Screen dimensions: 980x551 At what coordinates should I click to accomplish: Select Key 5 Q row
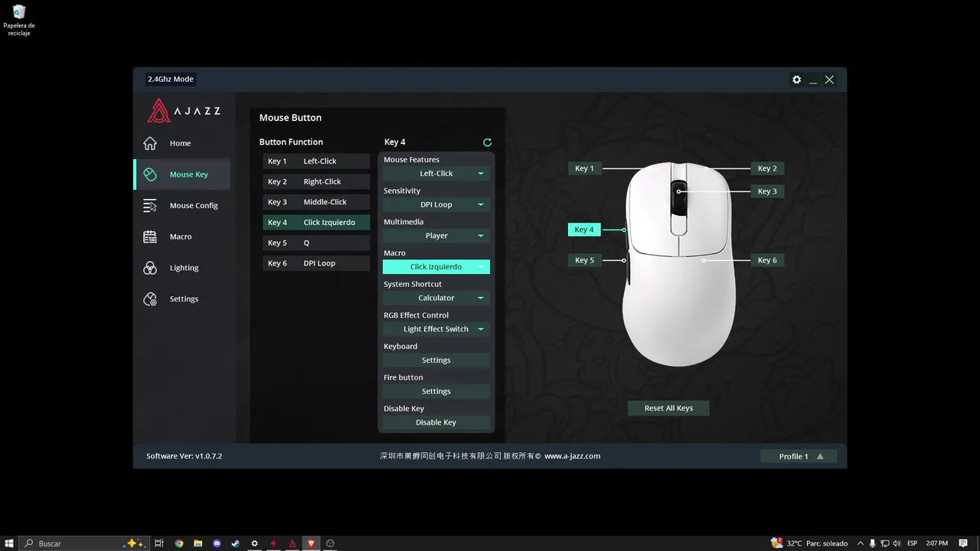pos(316,243)
